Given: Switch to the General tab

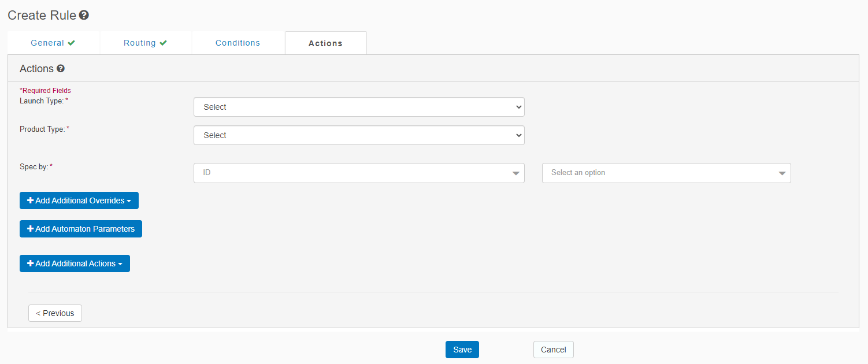Looking at the screenshot, I should tap(47, 43).
